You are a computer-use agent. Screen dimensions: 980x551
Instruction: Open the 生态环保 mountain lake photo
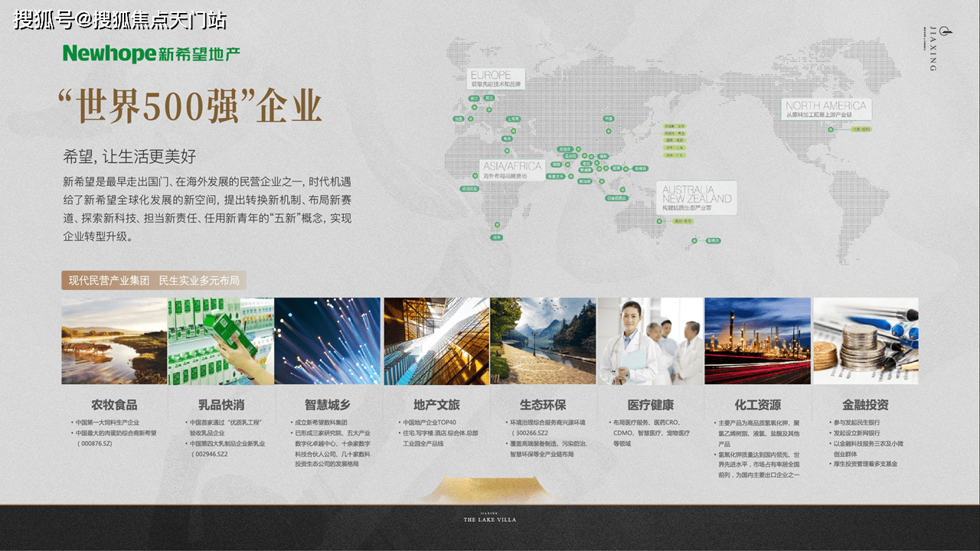543,341
